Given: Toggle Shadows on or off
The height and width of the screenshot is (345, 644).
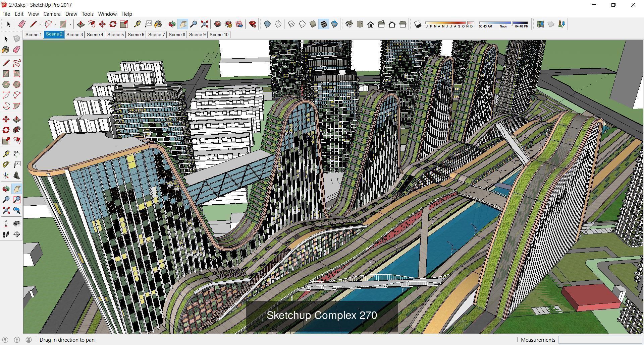Looking at the screenshot, I should coord(418,24).
